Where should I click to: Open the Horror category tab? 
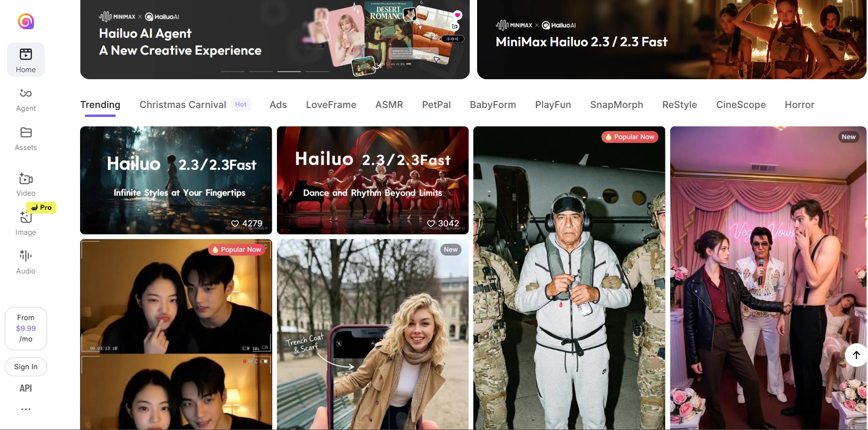799,105
